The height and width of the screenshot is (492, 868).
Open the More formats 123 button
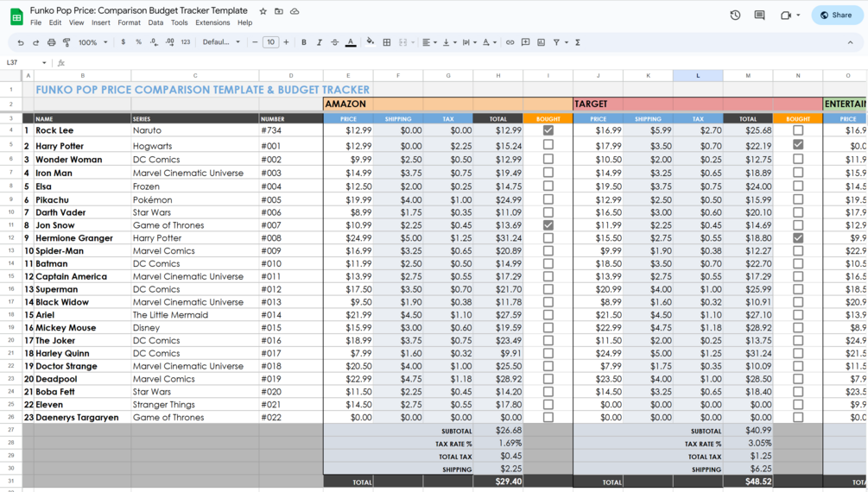(x=186, y=42)
